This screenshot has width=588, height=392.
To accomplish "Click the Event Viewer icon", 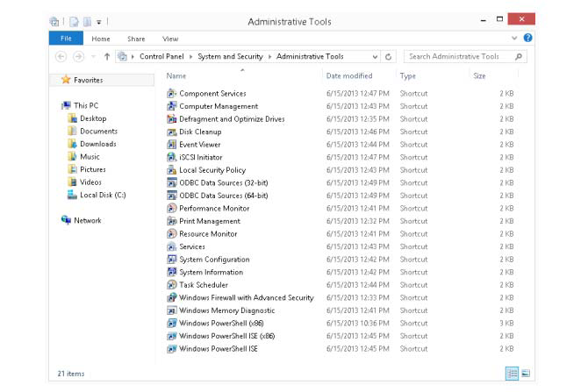I will pyautogui.click(x=172, y=145).
